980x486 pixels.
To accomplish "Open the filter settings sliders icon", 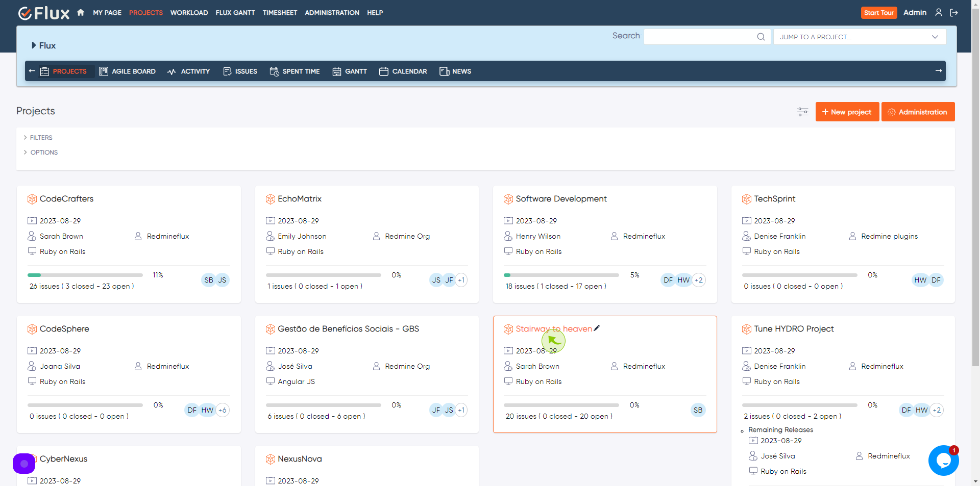I will [802, 112].
